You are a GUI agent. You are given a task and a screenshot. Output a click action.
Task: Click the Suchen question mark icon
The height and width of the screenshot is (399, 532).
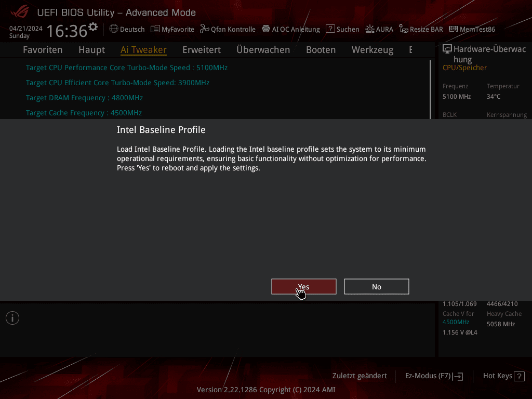(x=330, y=29)
